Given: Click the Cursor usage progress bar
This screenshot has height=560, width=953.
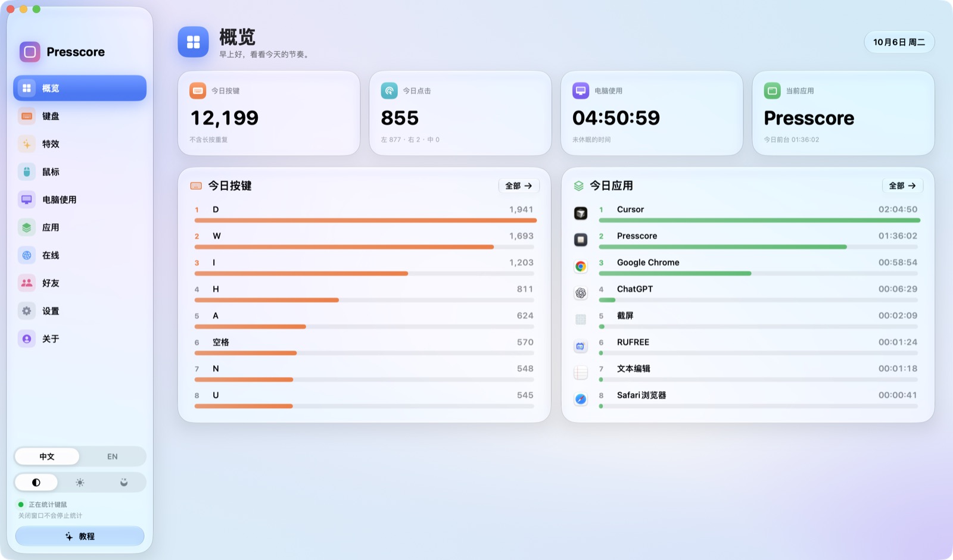Looking at the screenshot, I should (x=759, y=220).
